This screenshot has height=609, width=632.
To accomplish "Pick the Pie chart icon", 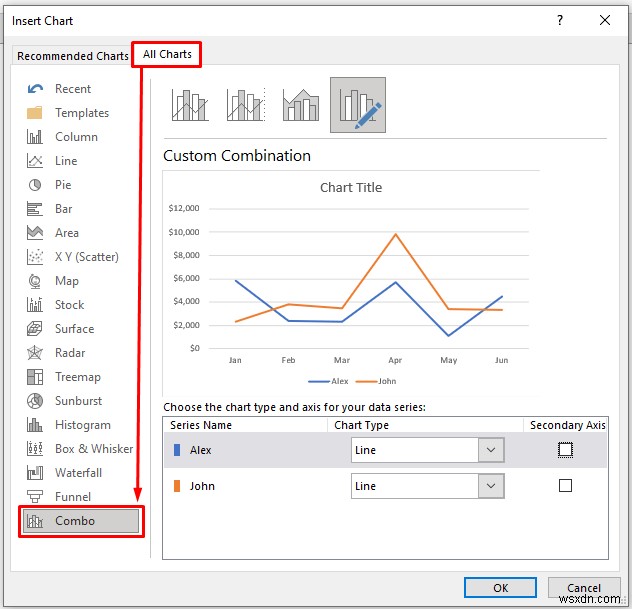I will pos(35,185).
